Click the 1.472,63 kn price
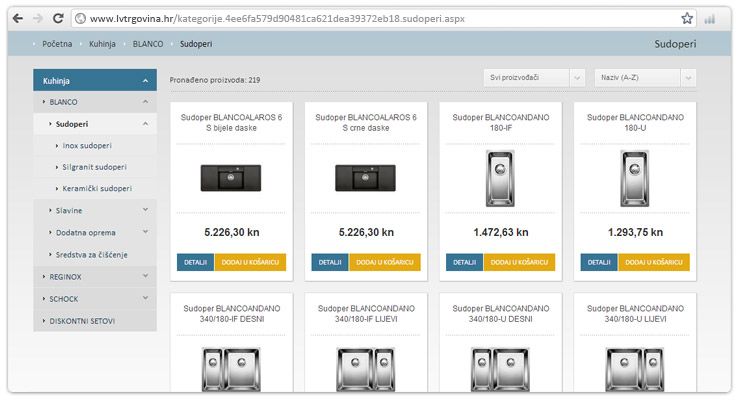The height and width of the screenshot is (400, 740). [501, 233]
